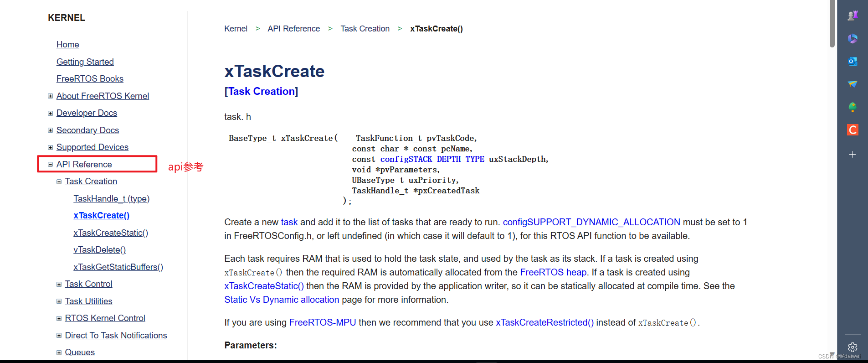Open the orange C CSDN sidebar icon
The height and width of the screenshot is (363, 868).
pyautogui.click(x=853, y=130)
